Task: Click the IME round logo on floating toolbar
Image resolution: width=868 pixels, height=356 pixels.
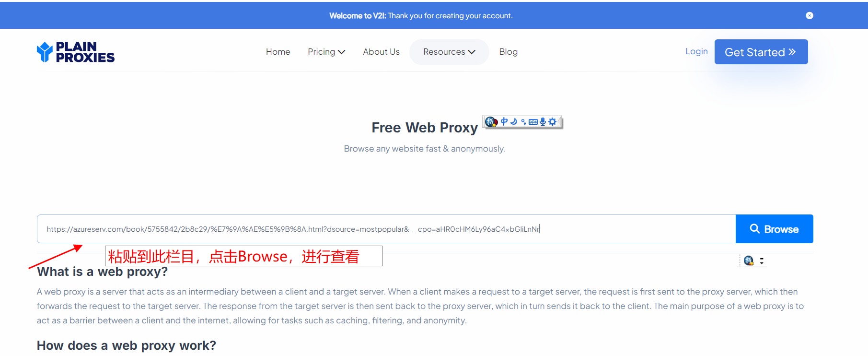Action: click(x=491, y=122)
